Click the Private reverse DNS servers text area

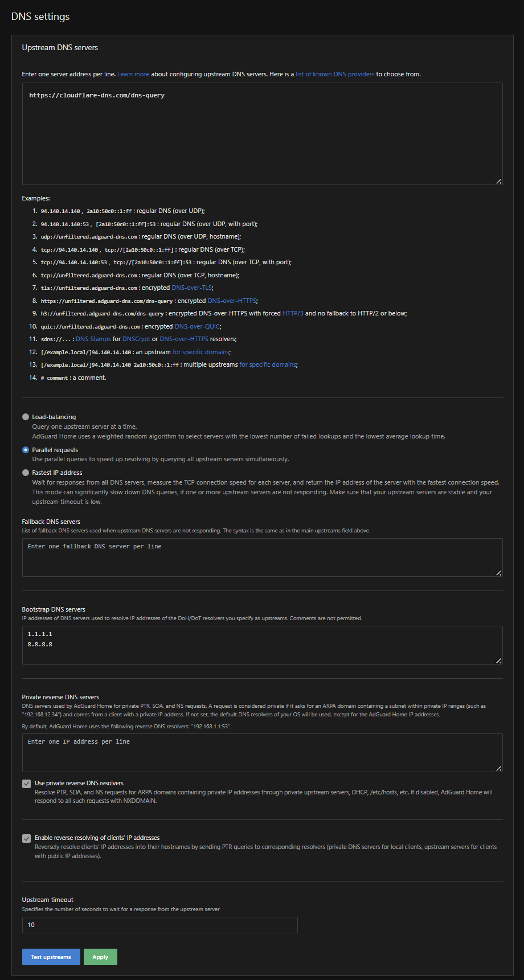click(262, 753)
